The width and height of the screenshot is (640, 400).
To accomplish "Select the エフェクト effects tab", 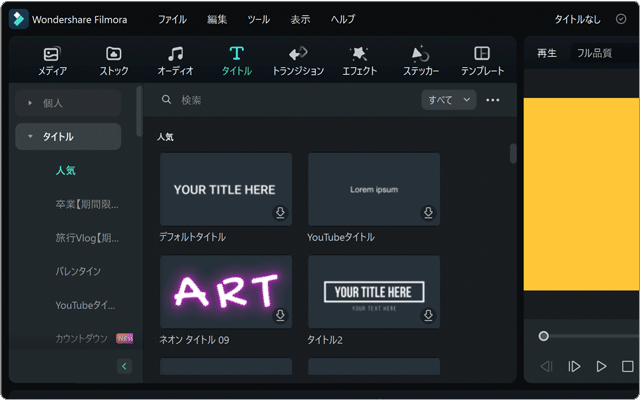I will [358, 60].
